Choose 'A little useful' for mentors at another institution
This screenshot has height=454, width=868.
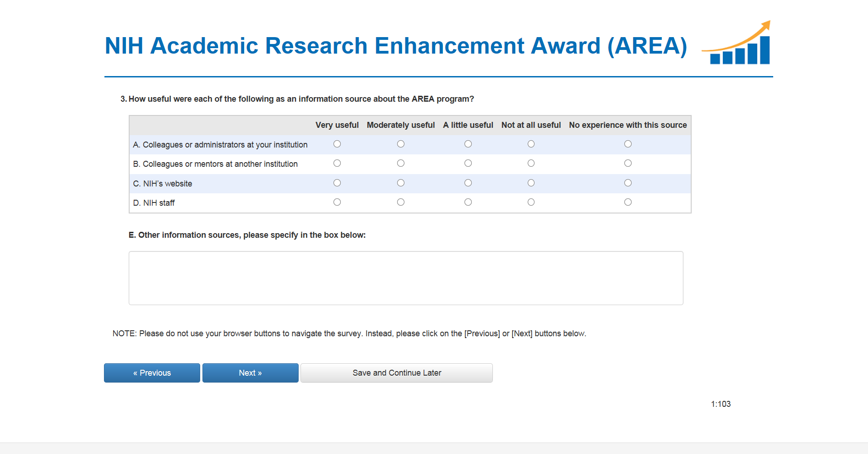pyautogui.click(x=468, y=163)
